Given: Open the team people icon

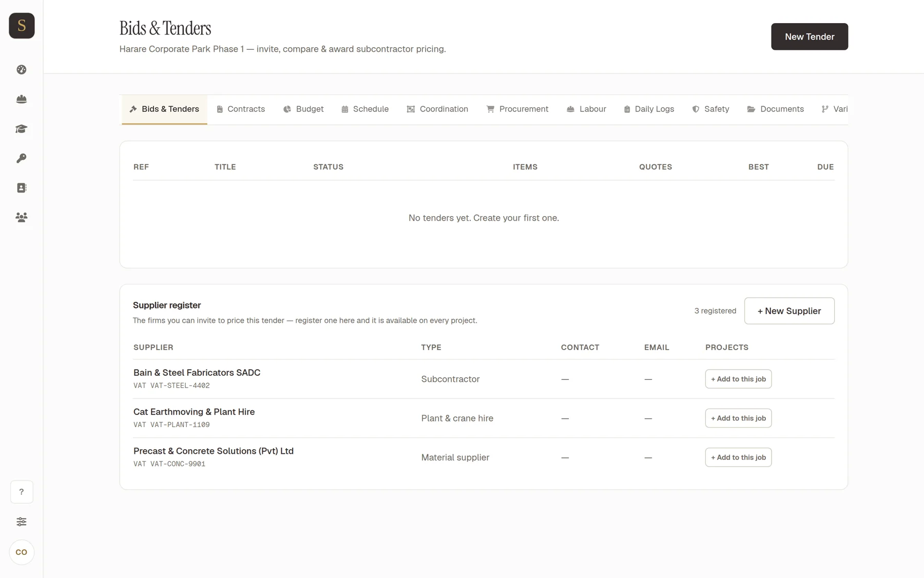Looking at the screenshot, I should (x=22, y=217).
